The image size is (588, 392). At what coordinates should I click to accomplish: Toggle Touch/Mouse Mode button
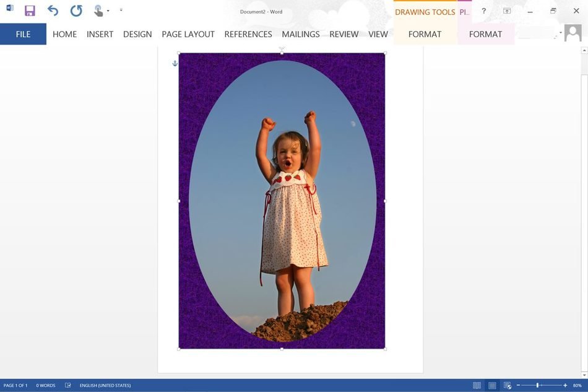point(98,11)
